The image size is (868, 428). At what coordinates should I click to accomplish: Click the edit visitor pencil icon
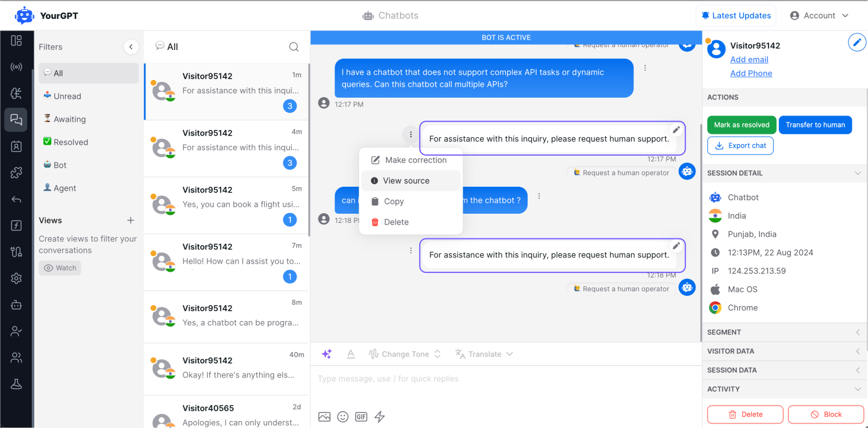pyautogui.click(x=857, y=43)
